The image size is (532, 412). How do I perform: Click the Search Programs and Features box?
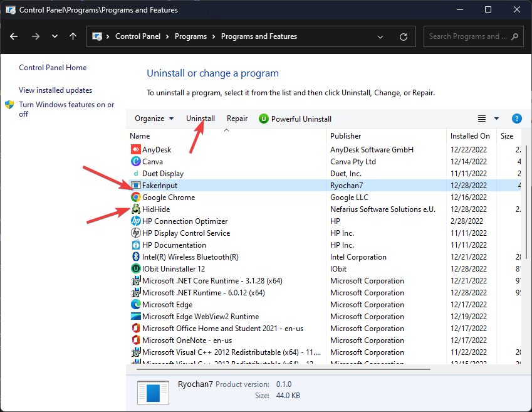coord(470,36)
